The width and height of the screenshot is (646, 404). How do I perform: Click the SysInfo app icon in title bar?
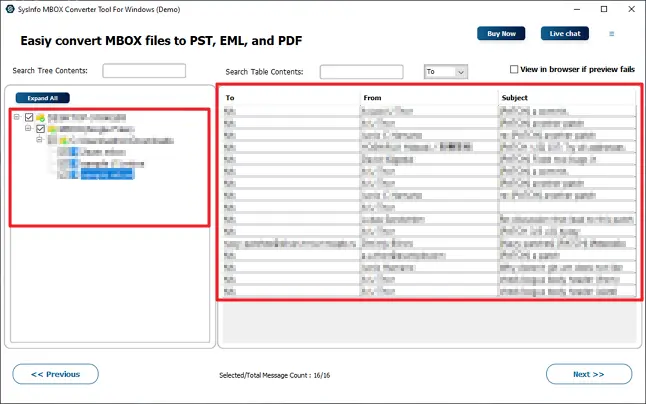10,9
